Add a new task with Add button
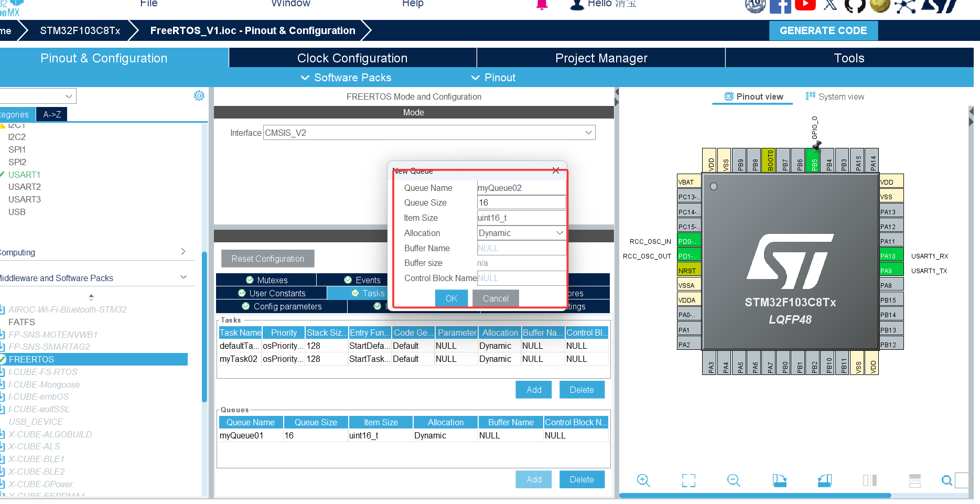The image size is (980, 504). click(534, 390)
